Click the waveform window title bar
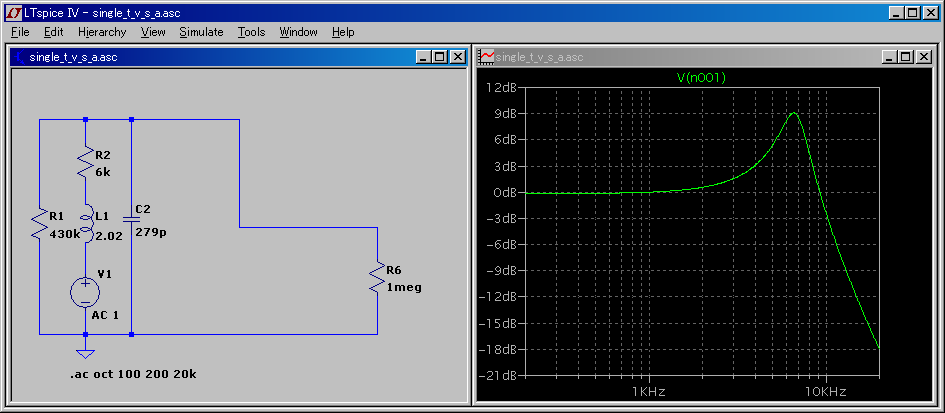Viewport: 945px width, 413px height. coord(705,57)
